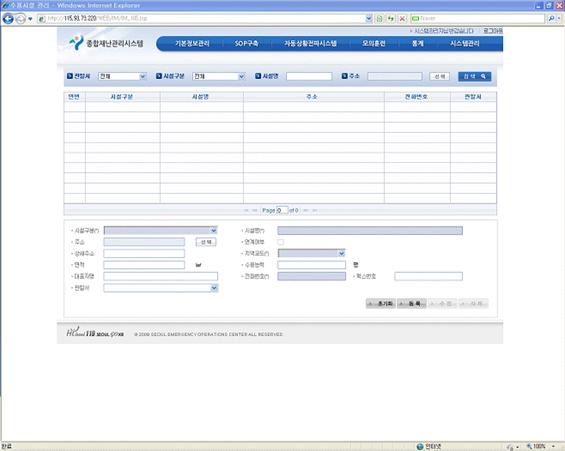
Task: Go to next page in grid pager
Action: click(306, 210)
